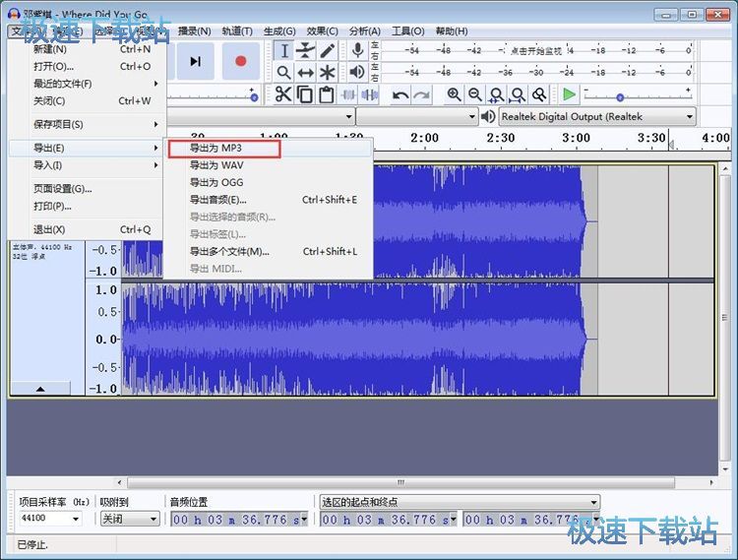Choose 导出音频(E)... menu item
This screenshot has height=560, width=738.
coord(268,200)
